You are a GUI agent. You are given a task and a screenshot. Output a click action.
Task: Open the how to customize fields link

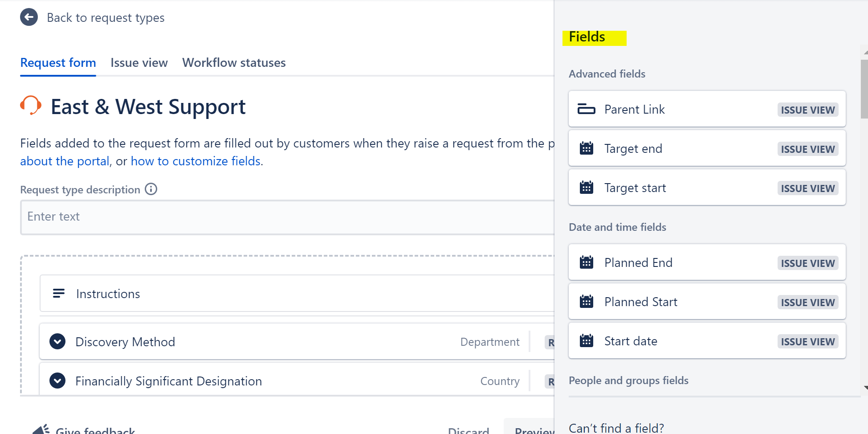coord(196,161)
